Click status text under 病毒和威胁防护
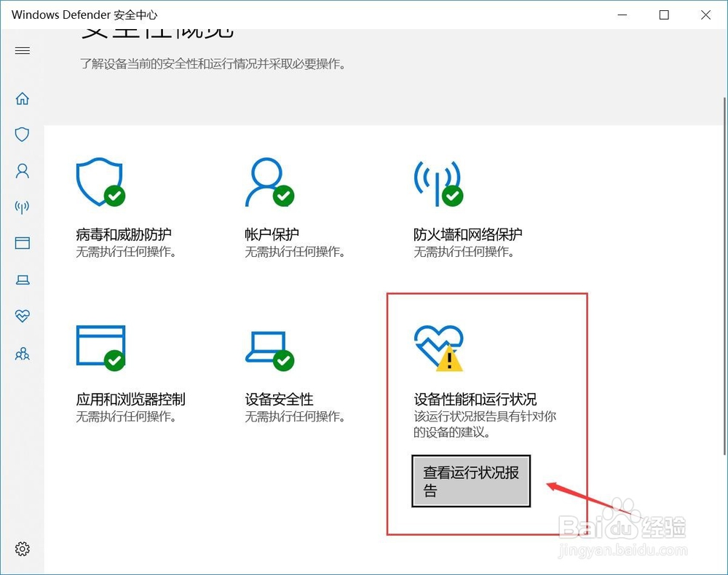Image resolution: width=728 pixels, height=575 pixels. (126, 252)
